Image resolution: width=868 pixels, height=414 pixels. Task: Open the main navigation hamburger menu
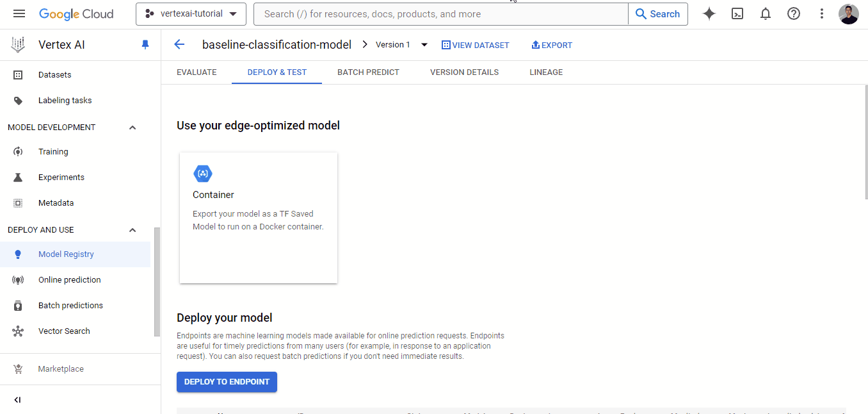point(19,13)
